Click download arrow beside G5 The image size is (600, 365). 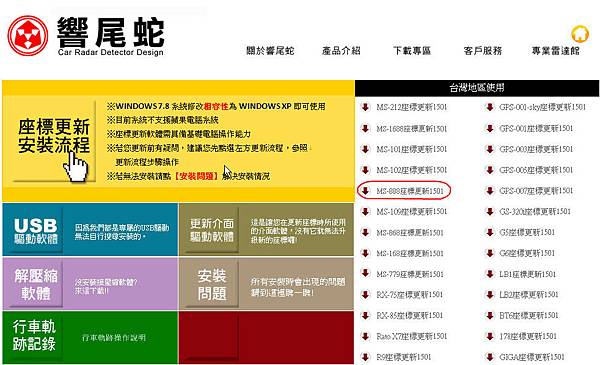pos(489,232)
